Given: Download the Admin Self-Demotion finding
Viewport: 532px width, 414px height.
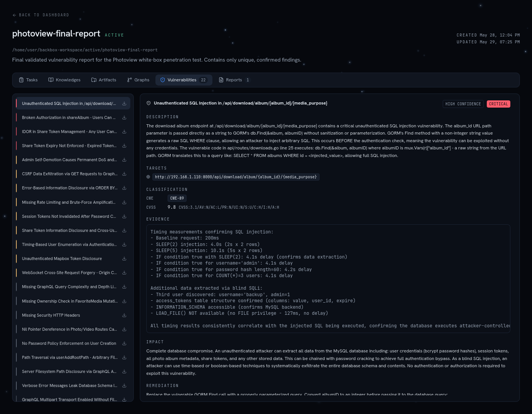Looking at the screenshot, I should [124, 160].
